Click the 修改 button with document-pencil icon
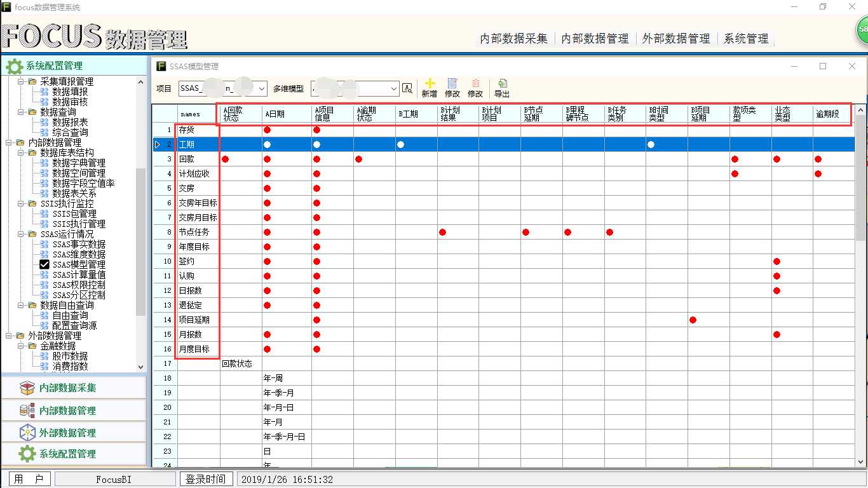The height and width of the screenshot is (488, 868). click(x=452, y=83)
